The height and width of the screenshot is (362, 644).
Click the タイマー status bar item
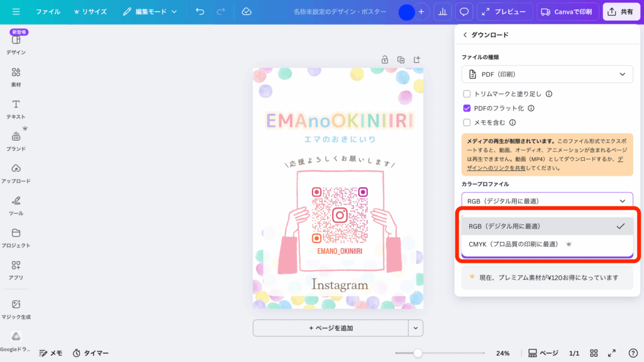pos(90,353)
